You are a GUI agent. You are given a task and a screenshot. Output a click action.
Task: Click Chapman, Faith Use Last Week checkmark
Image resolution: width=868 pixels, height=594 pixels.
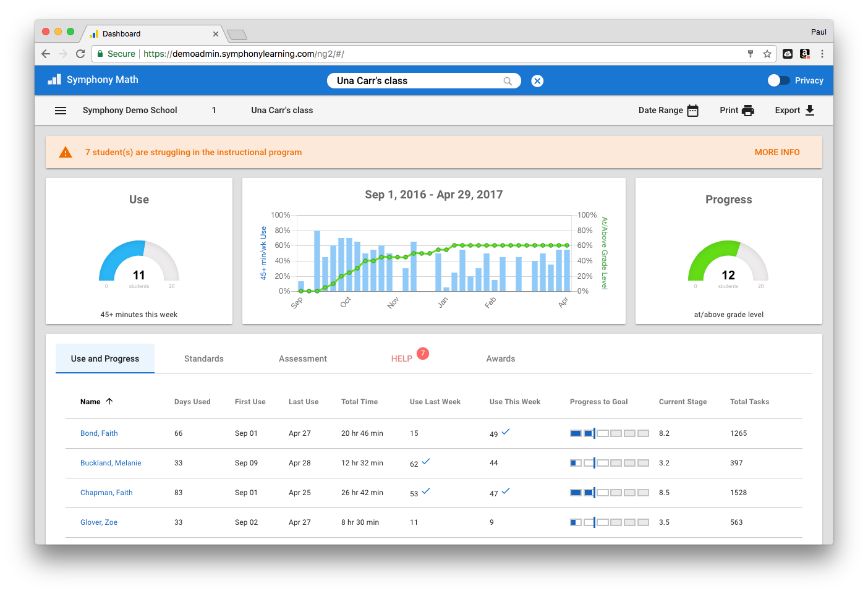tap(426, 491)
